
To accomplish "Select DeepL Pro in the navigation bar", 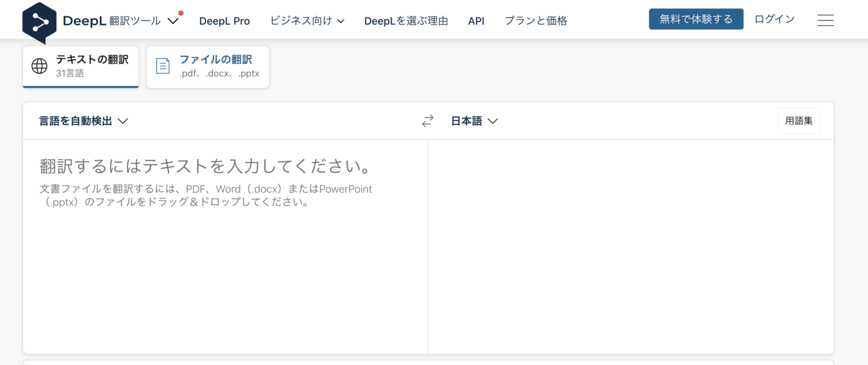I will pos(224,21).
